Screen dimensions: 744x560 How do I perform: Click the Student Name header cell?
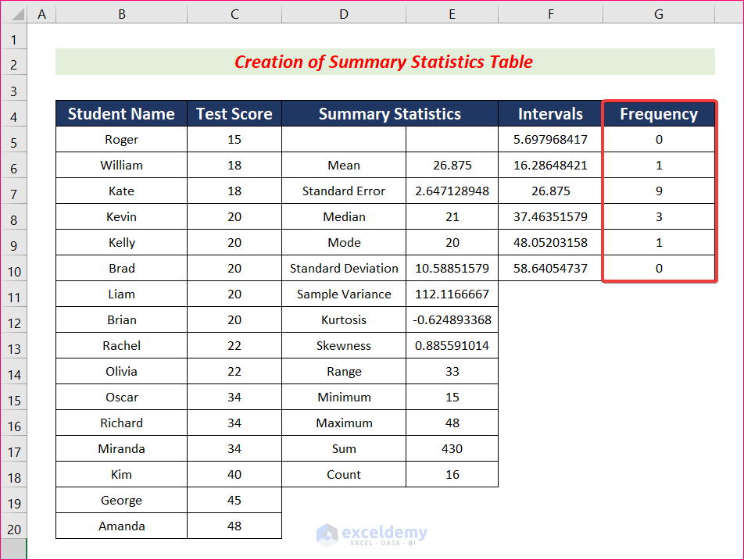click(x=121, y=114)
